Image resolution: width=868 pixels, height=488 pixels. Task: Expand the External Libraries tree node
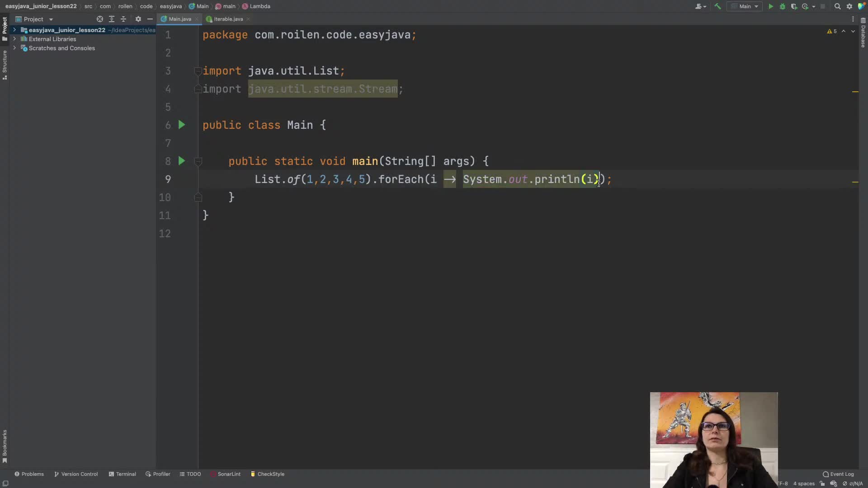(x=14, y=39)
